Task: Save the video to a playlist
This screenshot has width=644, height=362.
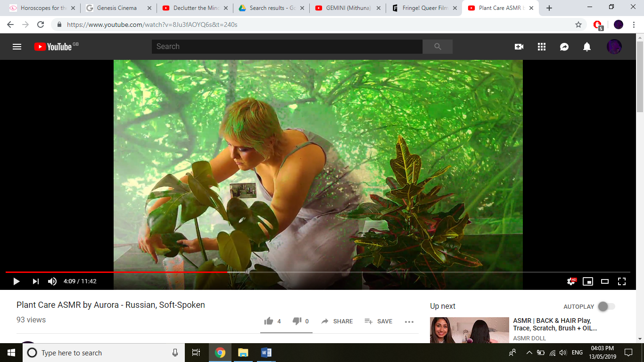Action: coord(378,321)
